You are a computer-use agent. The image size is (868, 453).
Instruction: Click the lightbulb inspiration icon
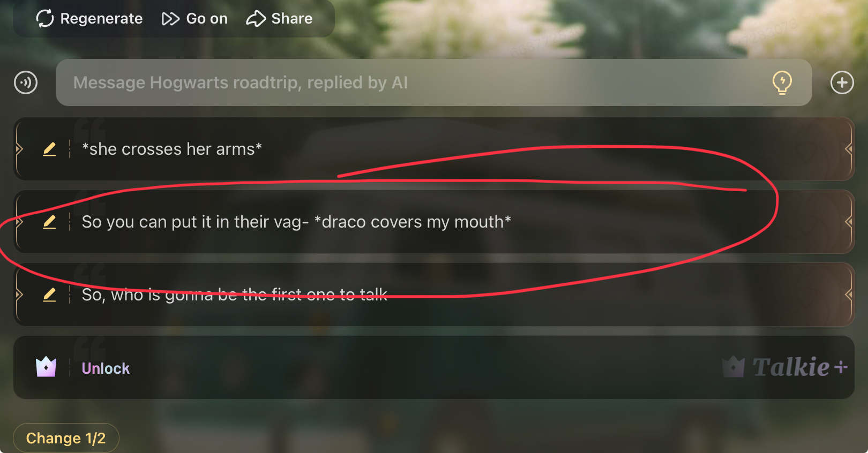(x=782, y=82)
